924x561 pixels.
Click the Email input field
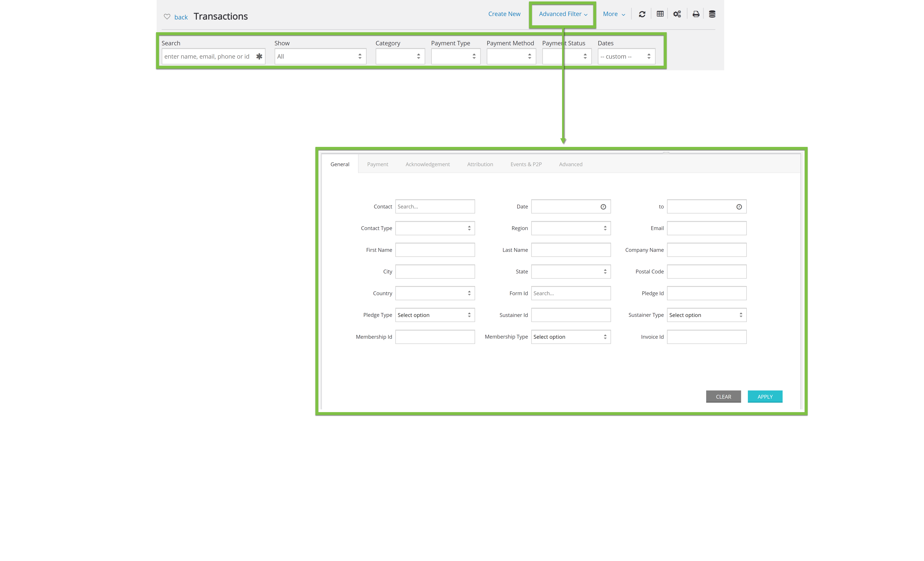tap(707, 228)
